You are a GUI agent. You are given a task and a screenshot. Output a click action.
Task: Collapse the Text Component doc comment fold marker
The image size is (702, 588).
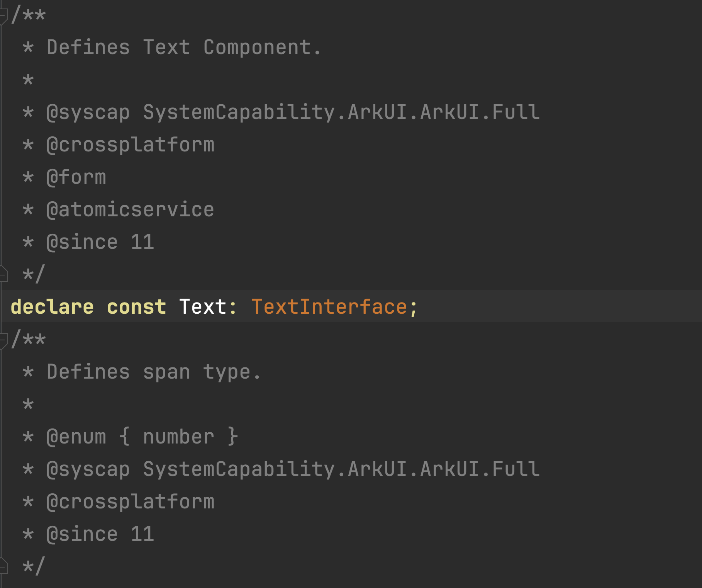point(3,16)
